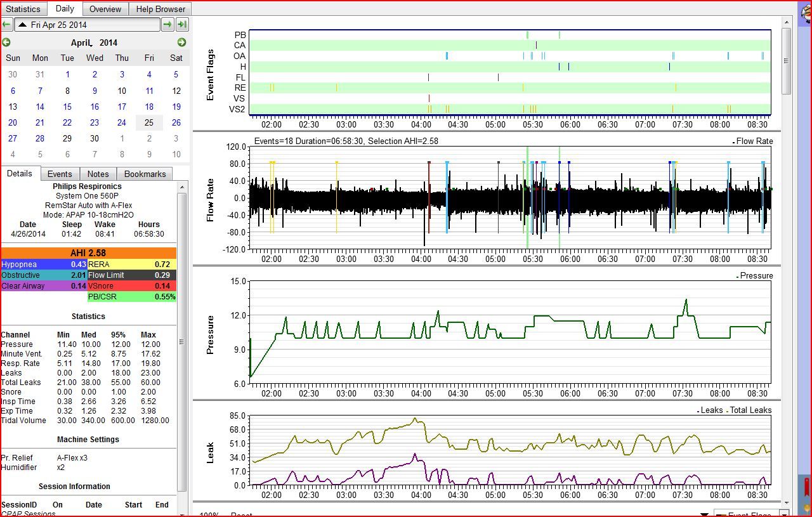Show previous month in calendar
Image resolution: width=812 pixels, height=517 pixels.
(x=6, y=43)
